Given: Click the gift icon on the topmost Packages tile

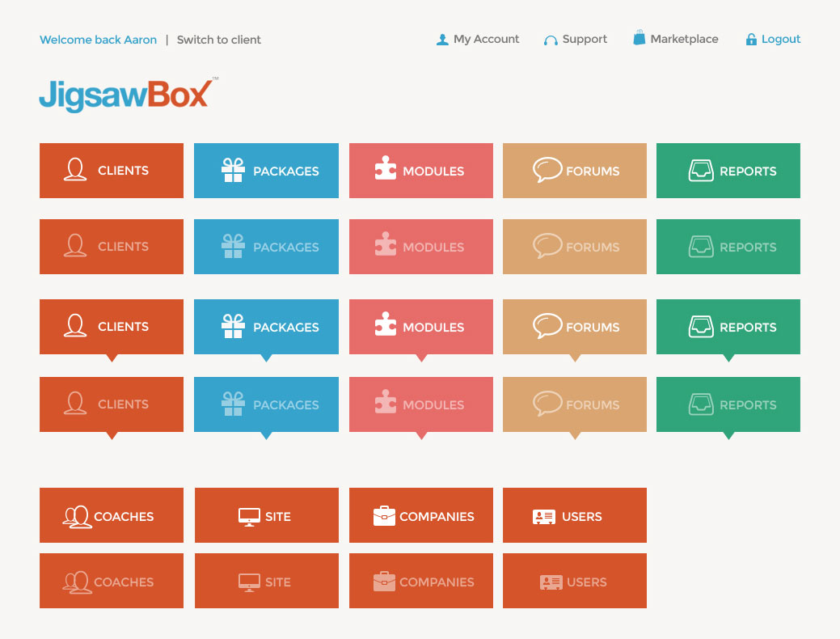Looking at the screenshot, I should [x=233, y=171].
